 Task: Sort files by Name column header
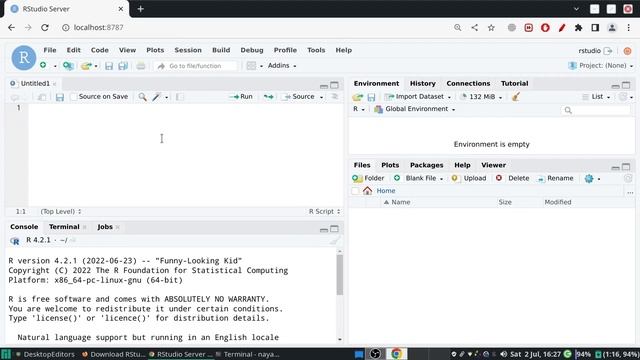[x=397, y=202]
